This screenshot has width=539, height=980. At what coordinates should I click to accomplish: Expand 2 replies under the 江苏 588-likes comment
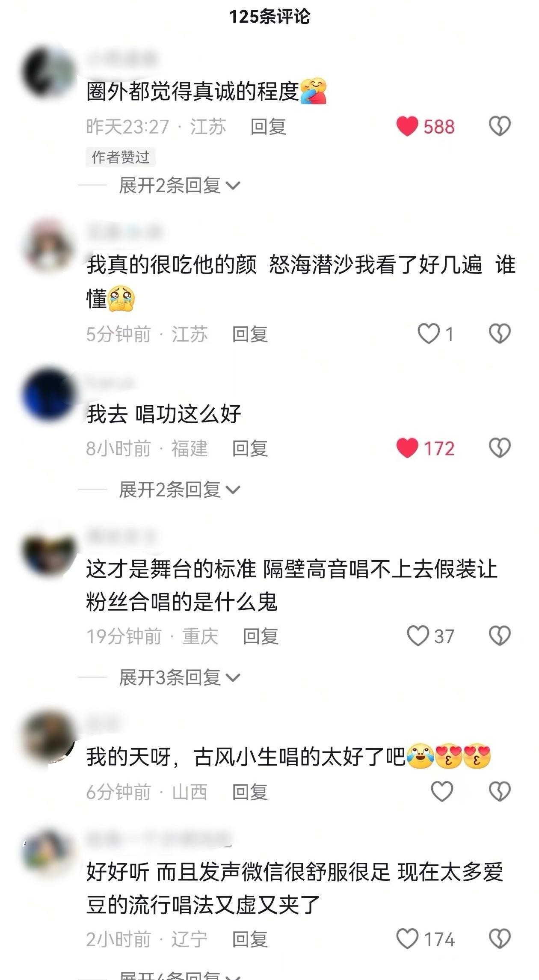(x=180, y=186)
